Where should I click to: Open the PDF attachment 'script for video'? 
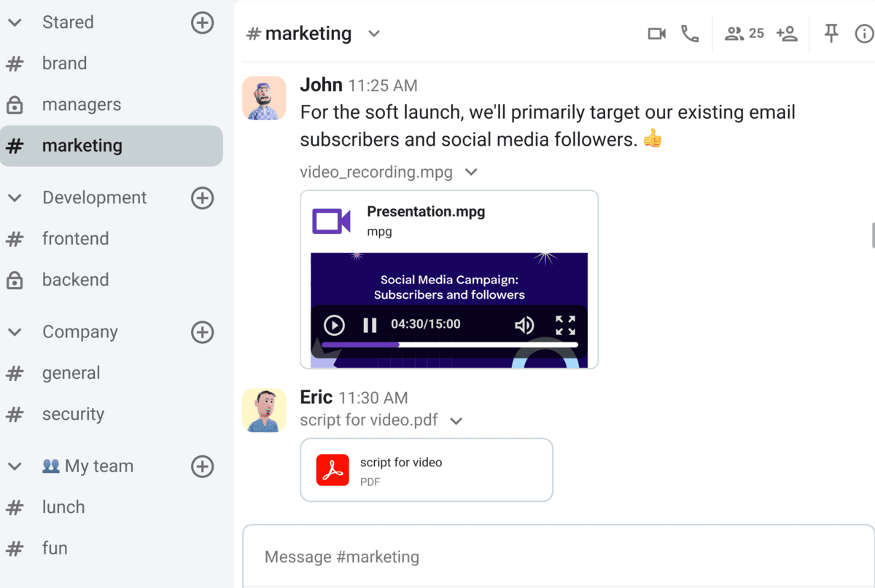[x=426, y=469]
